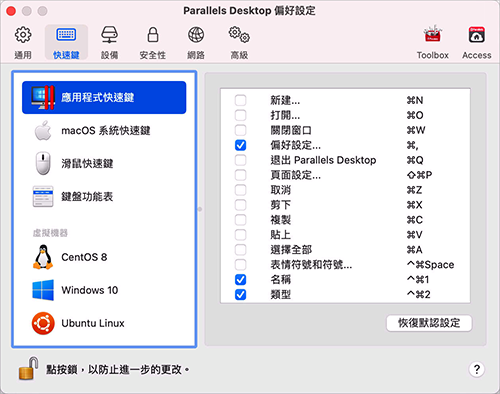Click the ⇧⌘P shortcut value
Viewport: 500px width, 394px height.
click(x=419, y=175)
